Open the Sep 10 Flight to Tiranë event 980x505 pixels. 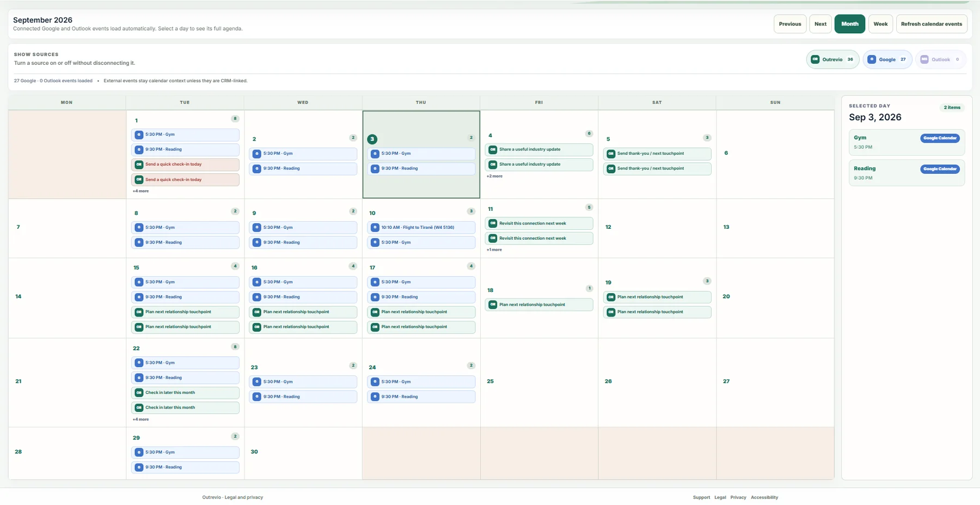click(421, 228)
